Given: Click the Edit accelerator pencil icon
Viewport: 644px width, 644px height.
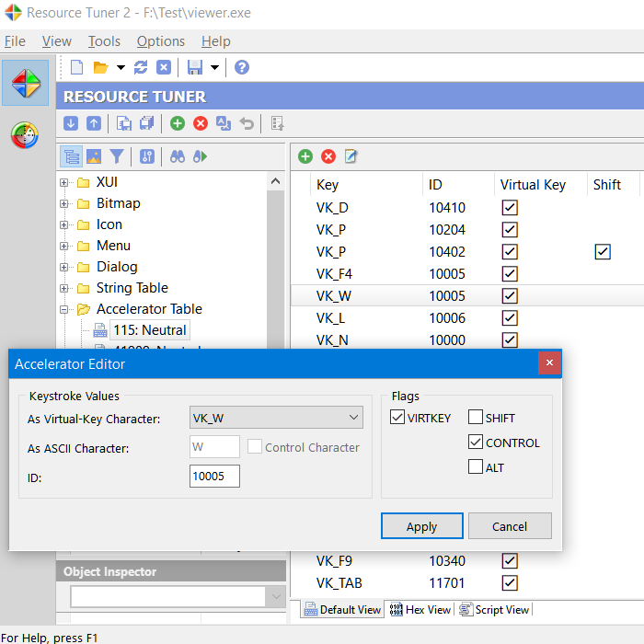Looking at the screenshot, I should click(351, 156).
